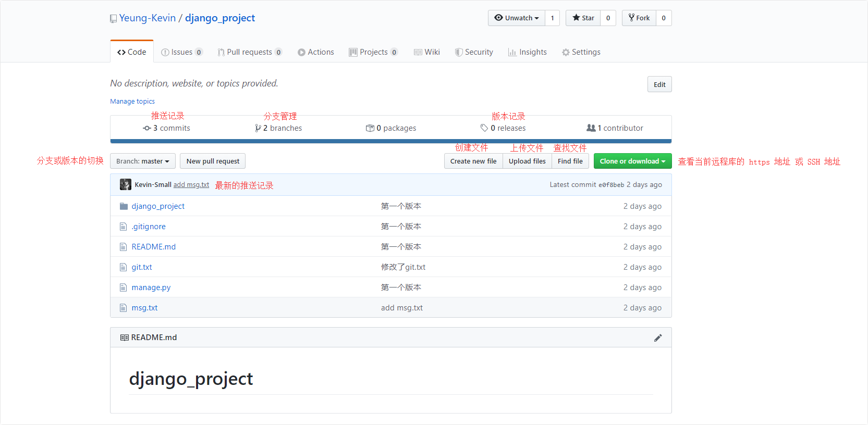Click the Actions play icon

click(301, 52)
